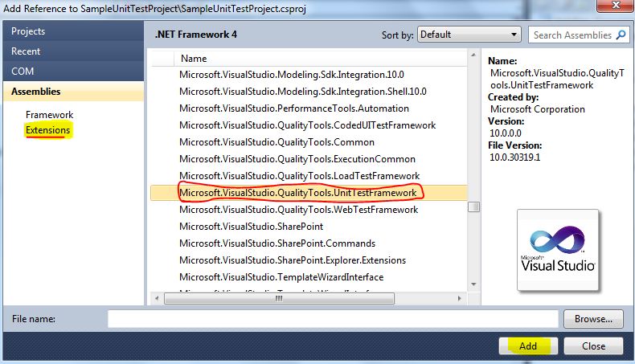Click the horizontal scrollbar thumb
Viewport: 635px width, 364px height.
tap(279, 298)
